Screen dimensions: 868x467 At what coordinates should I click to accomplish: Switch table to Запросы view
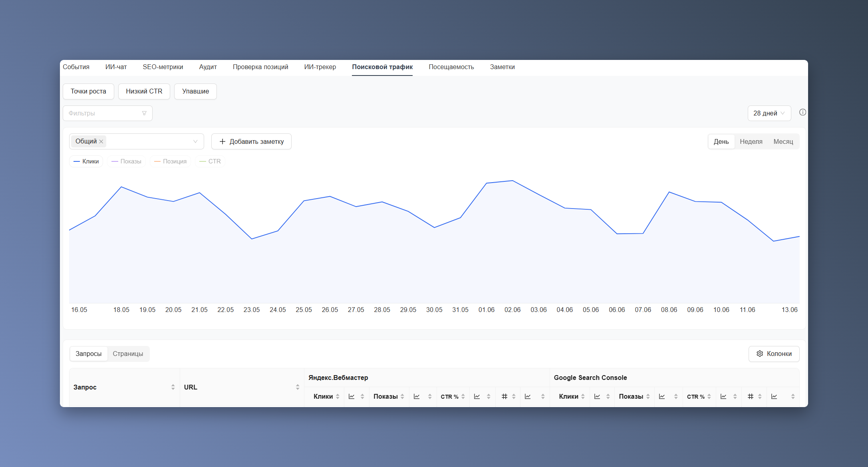tap(89, 354)
